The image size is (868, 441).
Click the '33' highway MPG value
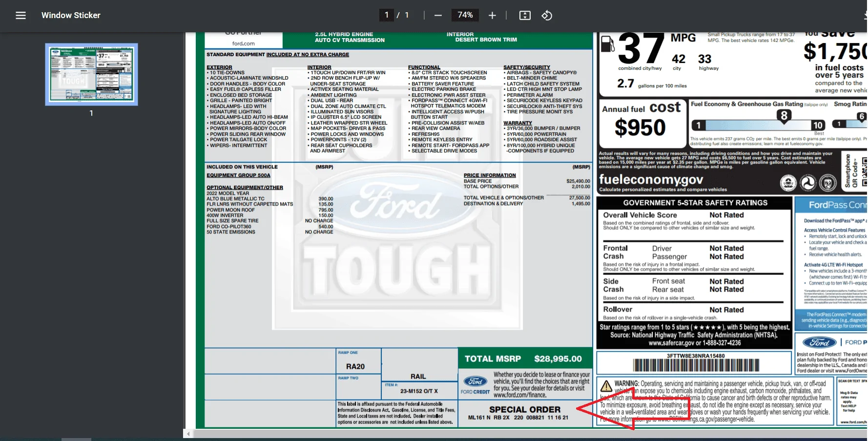(x=704, y=59)
